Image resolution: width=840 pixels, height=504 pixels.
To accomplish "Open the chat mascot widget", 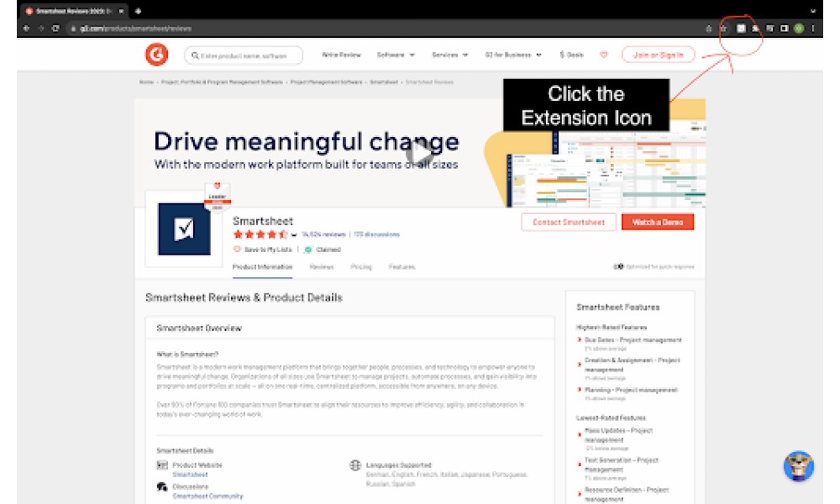I will [798, 465].
